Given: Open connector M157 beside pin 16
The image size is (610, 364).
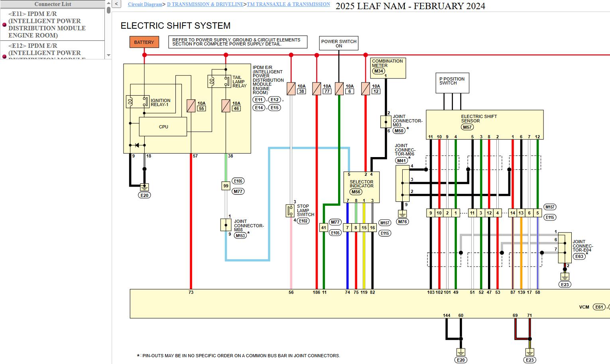Looking at the screenshot, I should click(x=385, y=223).
